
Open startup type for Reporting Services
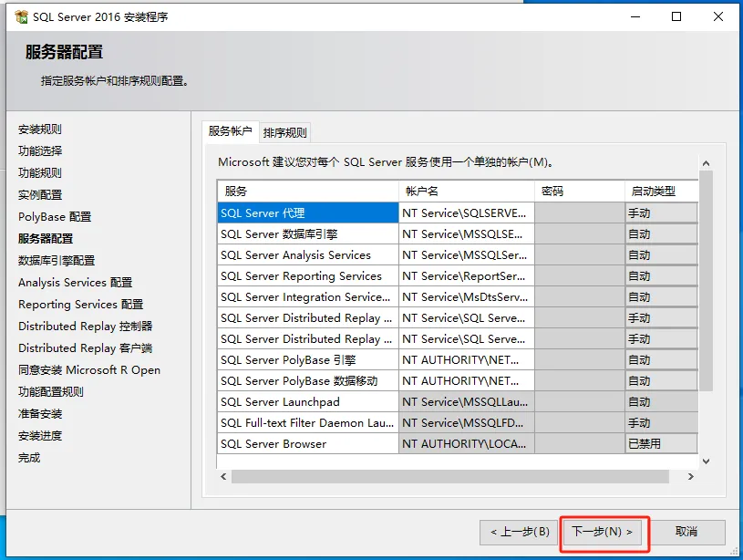(662, 275)
